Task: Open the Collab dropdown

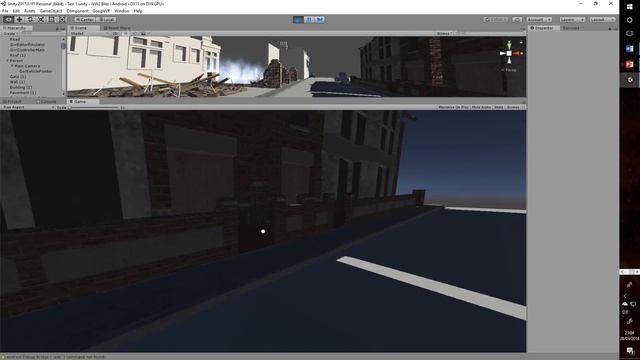Action: pyautogui.click(x=496, y=20)
